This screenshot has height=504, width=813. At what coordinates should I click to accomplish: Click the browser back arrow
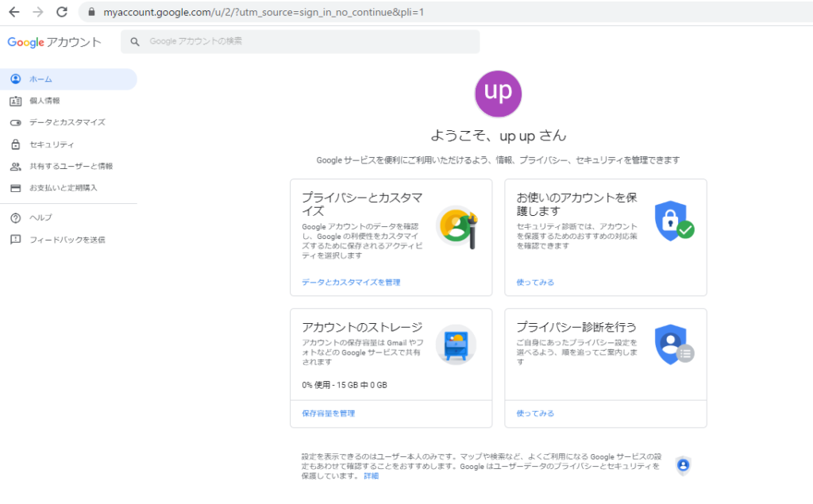pyautogui.click(x=14, y=12)
